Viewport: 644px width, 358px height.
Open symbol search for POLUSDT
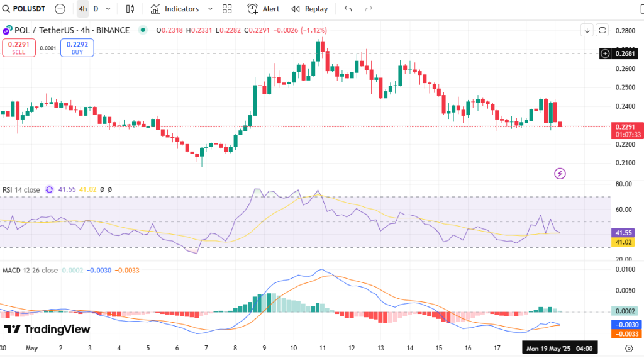click(x=24, y=9)
